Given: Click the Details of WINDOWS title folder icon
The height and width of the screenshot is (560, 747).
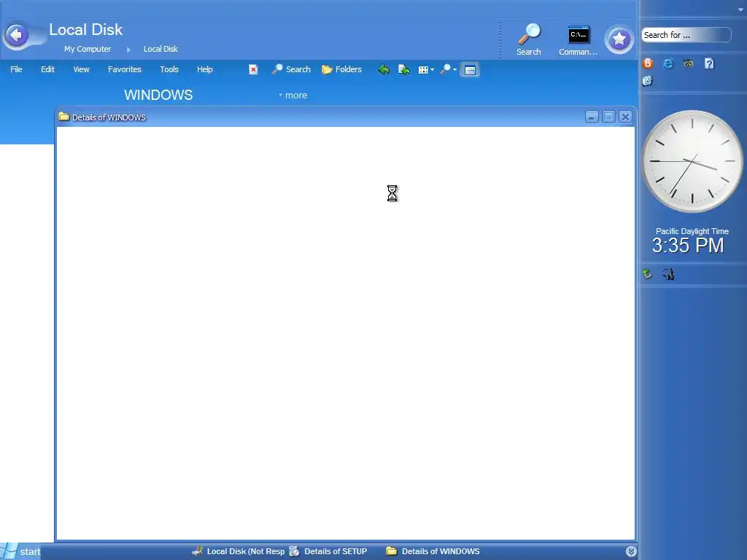Looking at the screenshot, I should coord(64,117).
